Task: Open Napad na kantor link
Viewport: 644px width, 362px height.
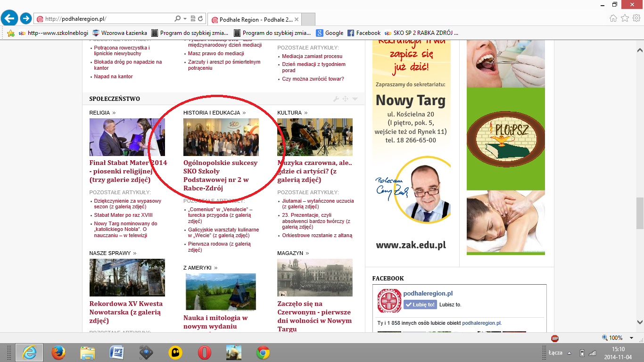Action: 113,76
